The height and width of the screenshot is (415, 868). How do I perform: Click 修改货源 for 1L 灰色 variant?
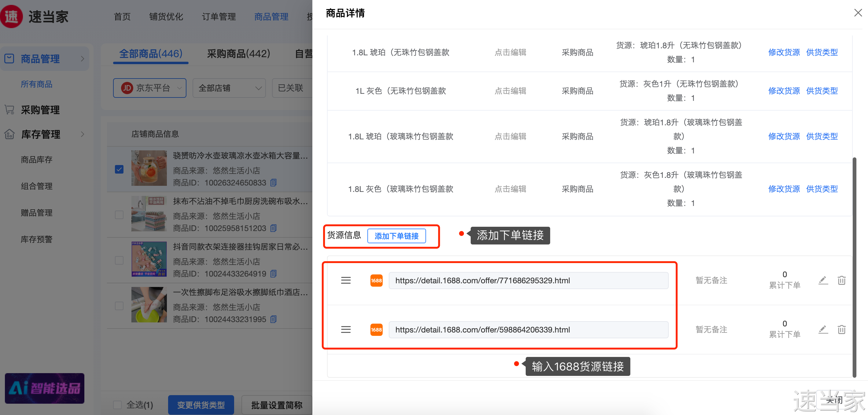click(x=783, y=91)
